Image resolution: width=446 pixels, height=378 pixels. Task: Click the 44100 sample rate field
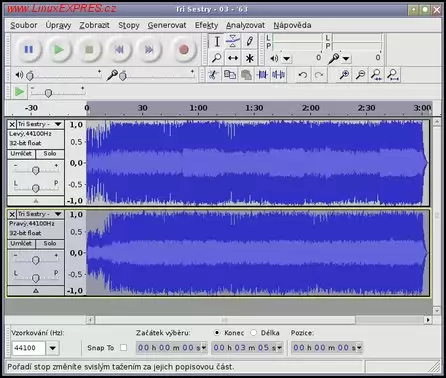(28, 348)
